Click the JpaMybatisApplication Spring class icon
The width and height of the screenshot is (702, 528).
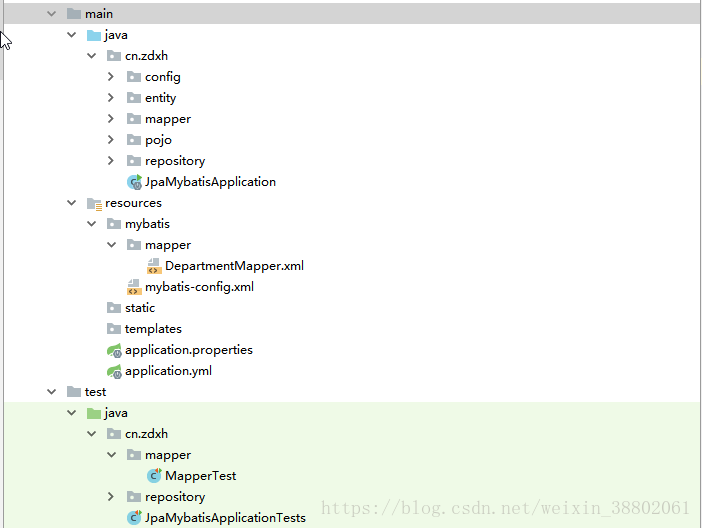134,182
